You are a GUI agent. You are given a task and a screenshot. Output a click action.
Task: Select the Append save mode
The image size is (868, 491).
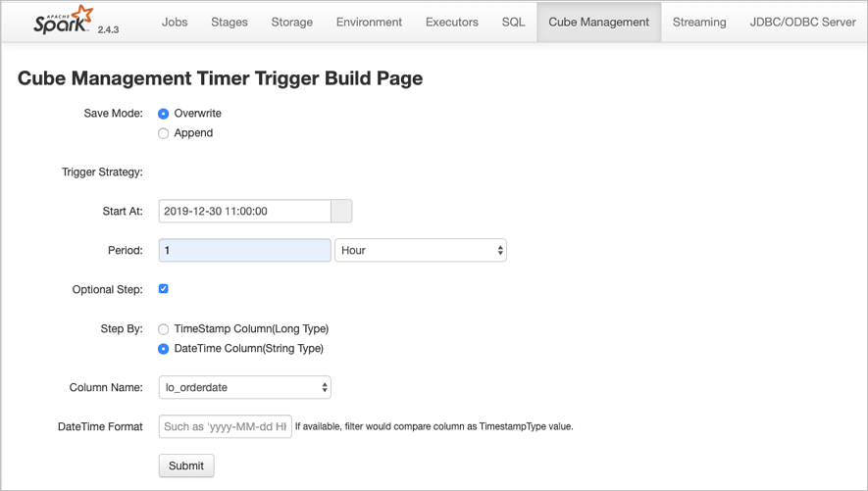(x=164, y=134)
